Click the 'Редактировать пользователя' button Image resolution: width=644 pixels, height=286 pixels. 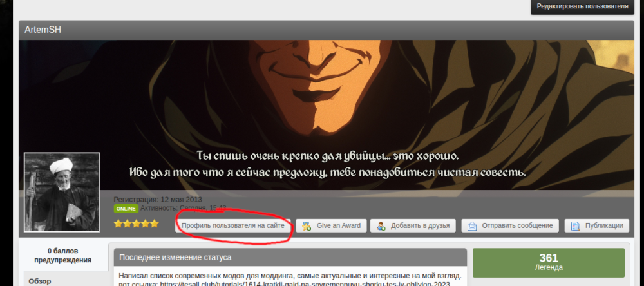(582, 6)
